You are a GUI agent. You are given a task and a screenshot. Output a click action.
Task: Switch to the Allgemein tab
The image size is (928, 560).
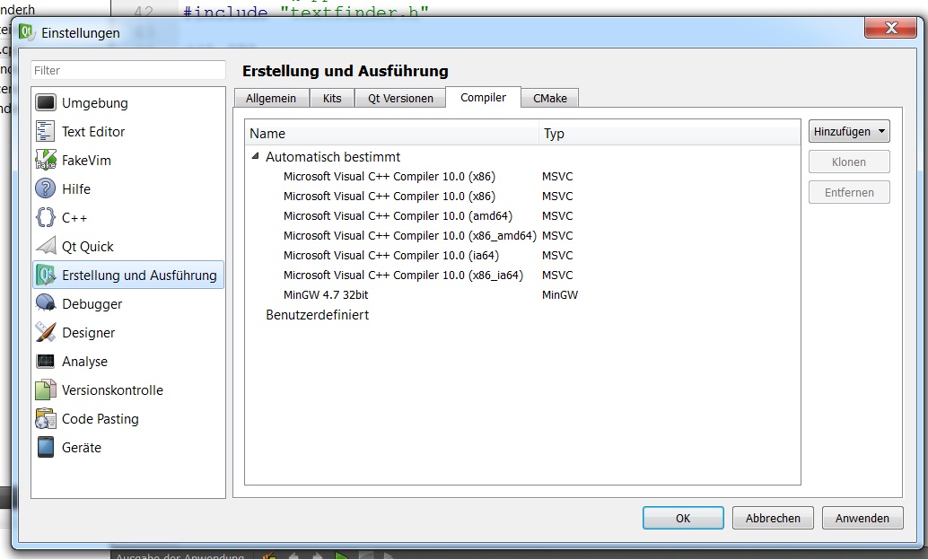tap(271, 98)
